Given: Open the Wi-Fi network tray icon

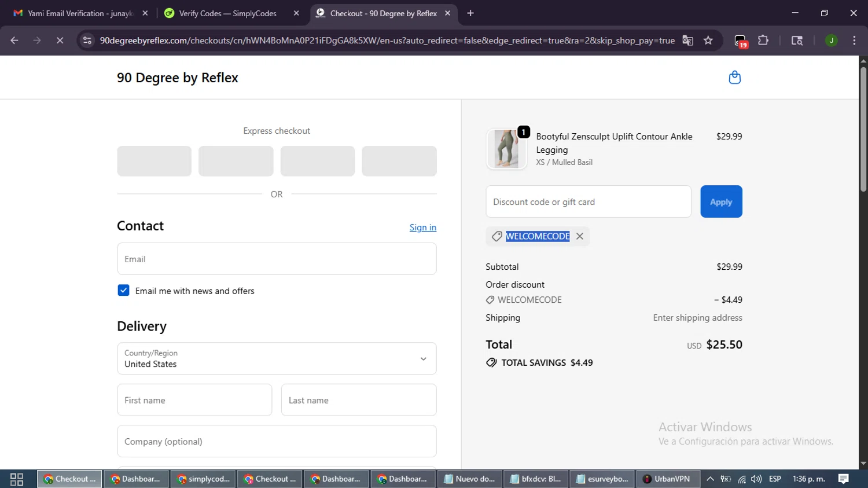Looking at the screenshot, I should (741, 479).
